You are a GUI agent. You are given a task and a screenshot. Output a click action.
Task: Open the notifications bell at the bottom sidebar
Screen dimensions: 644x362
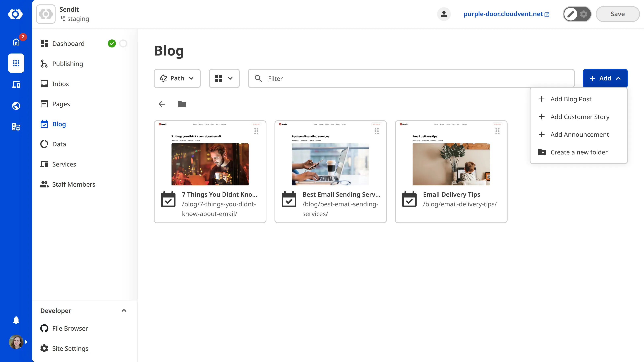[16, 320]
